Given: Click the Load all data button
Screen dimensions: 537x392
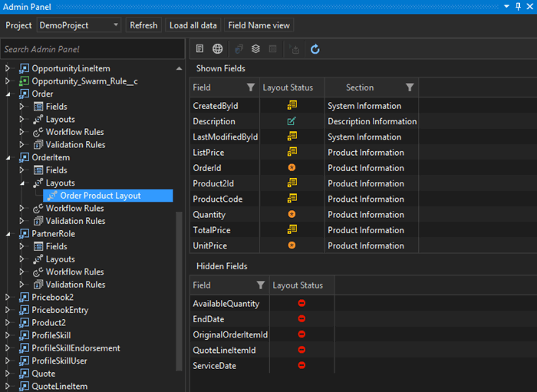Looking at the screenshot, I should pyautogui.click(x=193, y=25).
